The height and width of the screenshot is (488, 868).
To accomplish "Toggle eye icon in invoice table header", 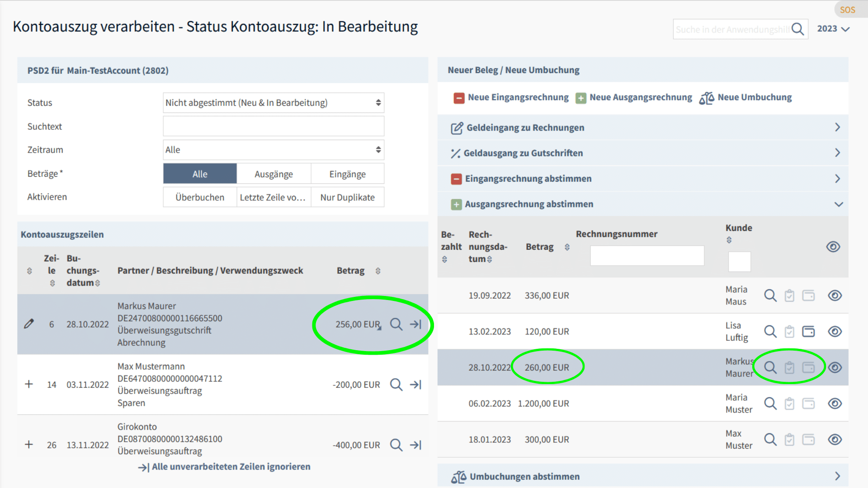I will tap(833, 247).
